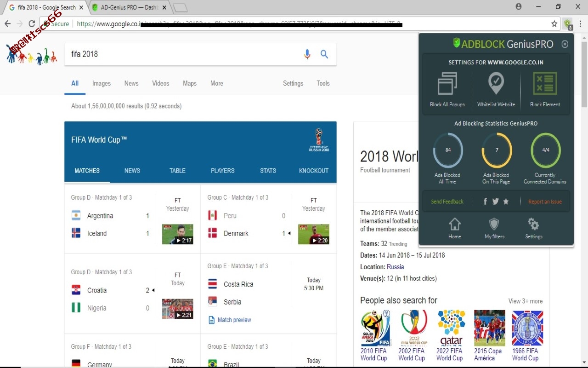Viewport: 588px width, 368px height.
Task: Click the Ads Blocked All Time circle
Action: [448, 150]
